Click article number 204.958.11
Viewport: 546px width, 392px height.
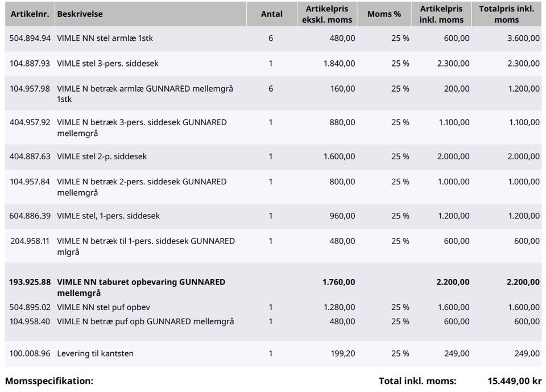coord(30,241)
